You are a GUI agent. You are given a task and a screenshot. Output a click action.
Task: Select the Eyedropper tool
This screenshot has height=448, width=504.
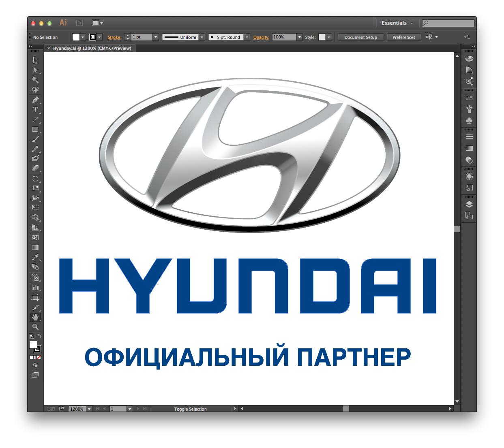35,257
